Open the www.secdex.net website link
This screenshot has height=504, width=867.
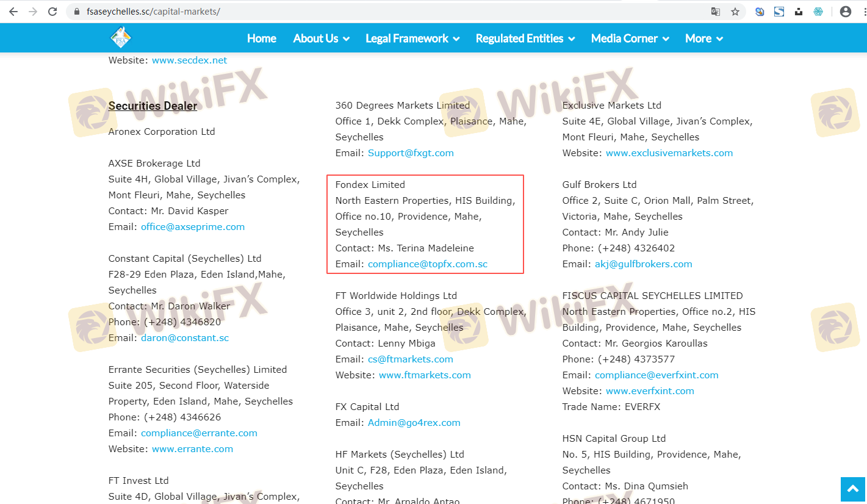[x=190, y=60]
